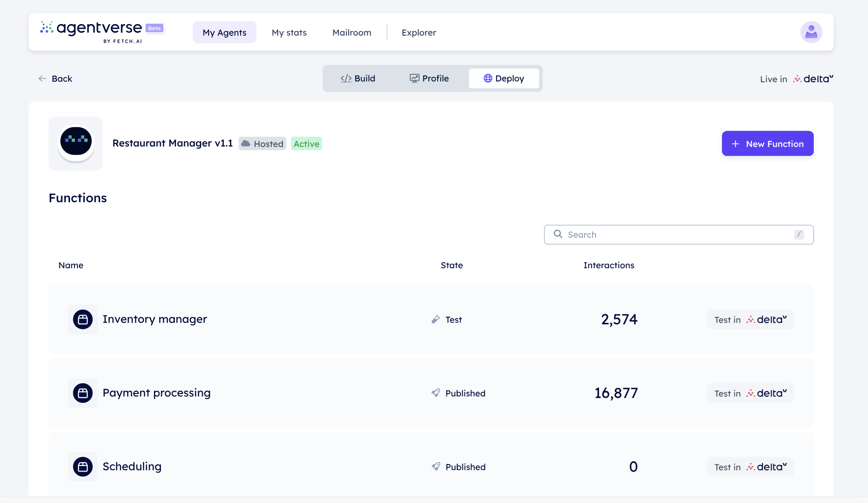Viewport: 868px width, 503px height.
Task: Focus the functions Search field
Action: click(679, 234)
